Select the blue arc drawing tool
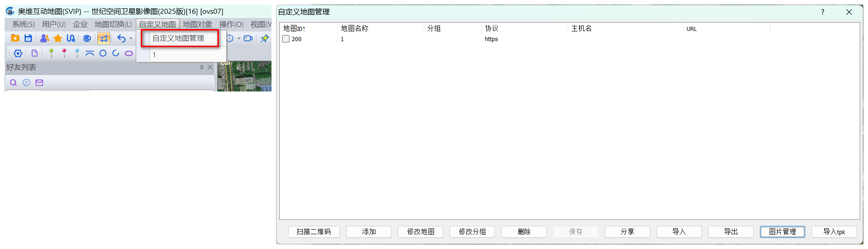The image size is (868, 249). tap(116, 53)
